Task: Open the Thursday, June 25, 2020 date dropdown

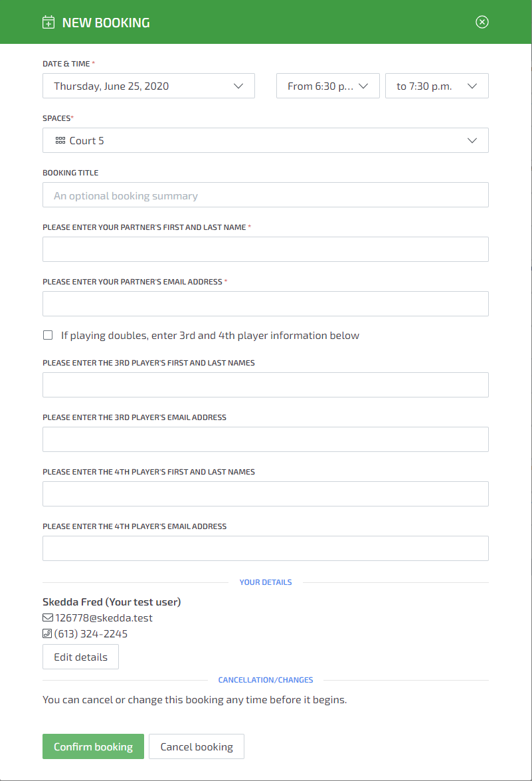Action: point(149,86)
